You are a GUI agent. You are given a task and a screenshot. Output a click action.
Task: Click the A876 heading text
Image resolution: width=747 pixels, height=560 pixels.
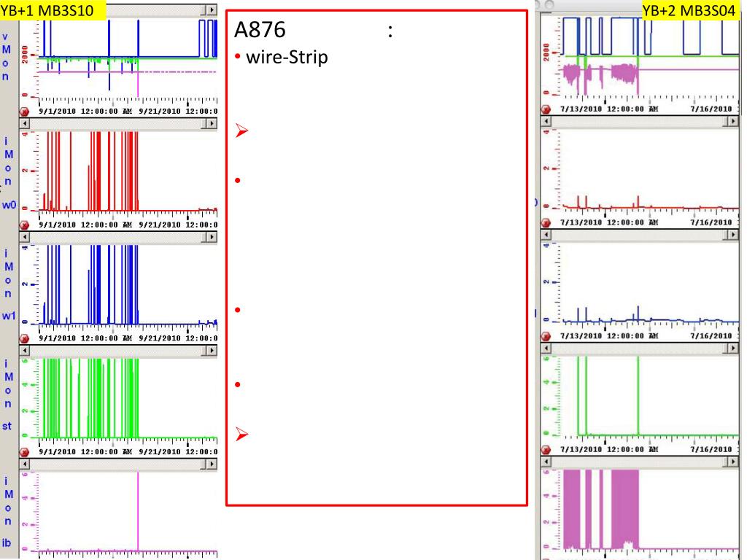coord(260,29)
